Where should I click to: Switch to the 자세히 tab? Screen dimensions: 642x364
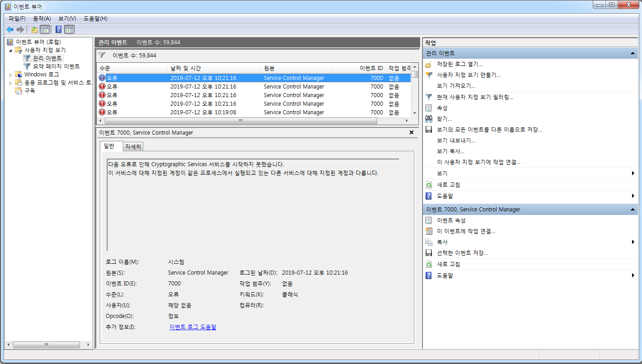click(x=133, y=147)
